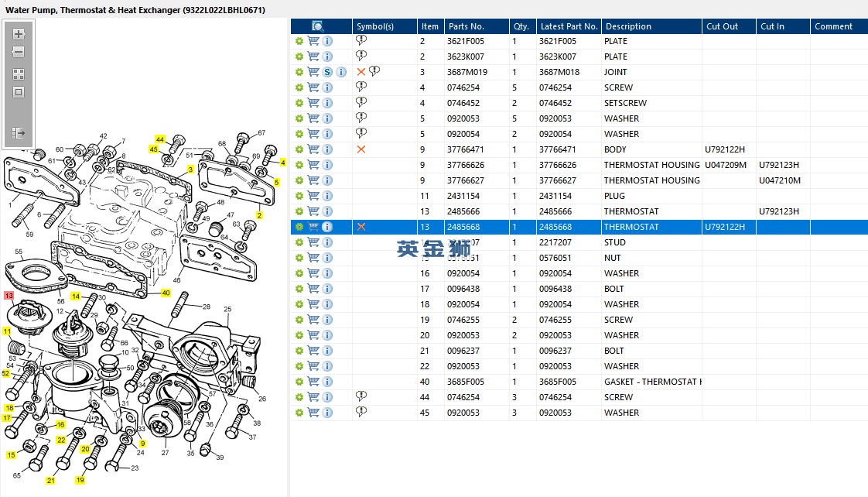Click the Description column header
Viewport: 868px width, 497px height.
(x=628, y=26)
